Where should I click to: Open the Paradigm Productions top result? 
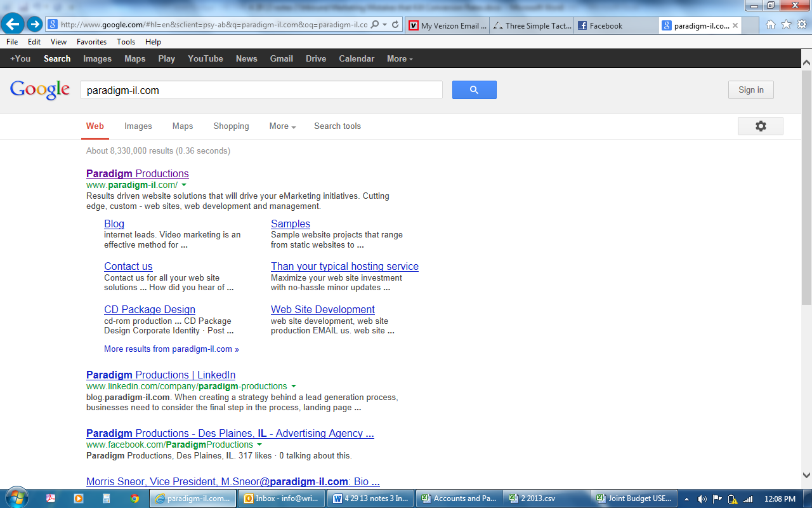coord(138,173)
